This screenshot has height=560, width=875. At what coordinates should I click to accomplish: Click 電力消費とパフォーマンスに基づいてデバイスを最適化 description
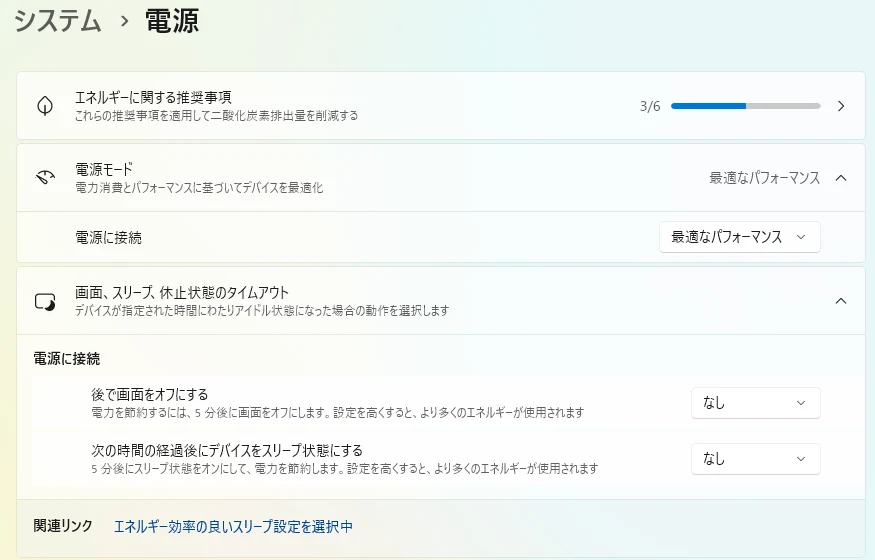(x=199, y=187)
